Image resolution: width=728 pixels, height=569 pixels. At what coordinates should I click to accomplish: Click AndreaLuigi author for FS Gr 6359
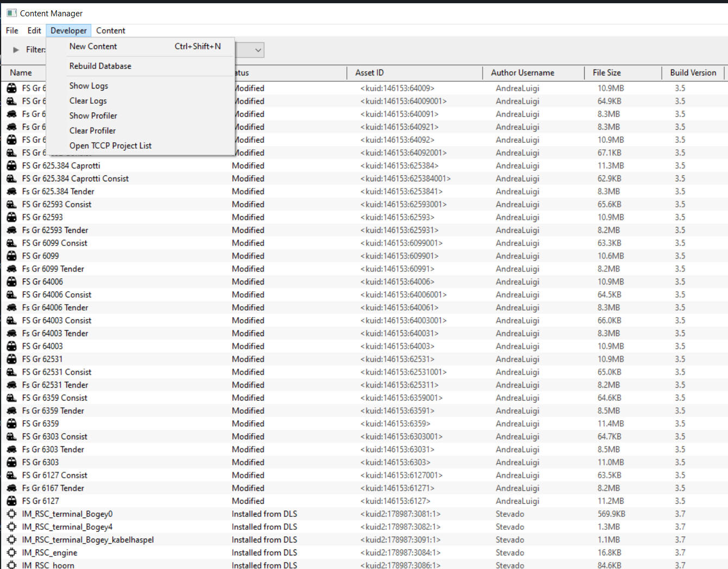tap(517, 423)
